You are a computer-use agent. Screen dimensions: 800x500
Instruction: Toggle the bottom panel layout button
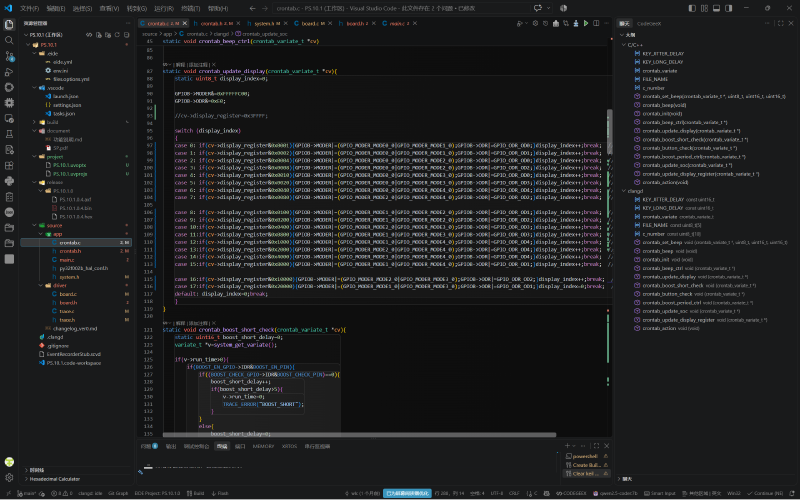tap(716, 8)
